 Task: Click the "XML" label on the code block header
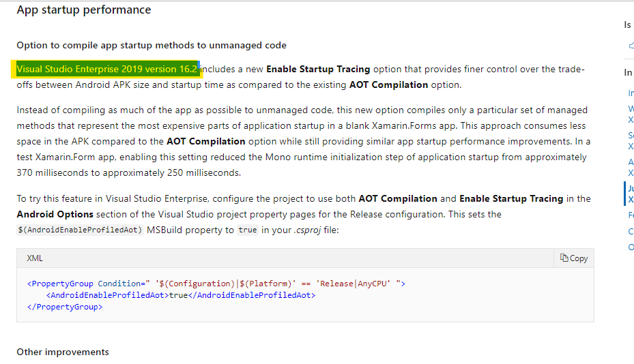[x=35, y=258]
